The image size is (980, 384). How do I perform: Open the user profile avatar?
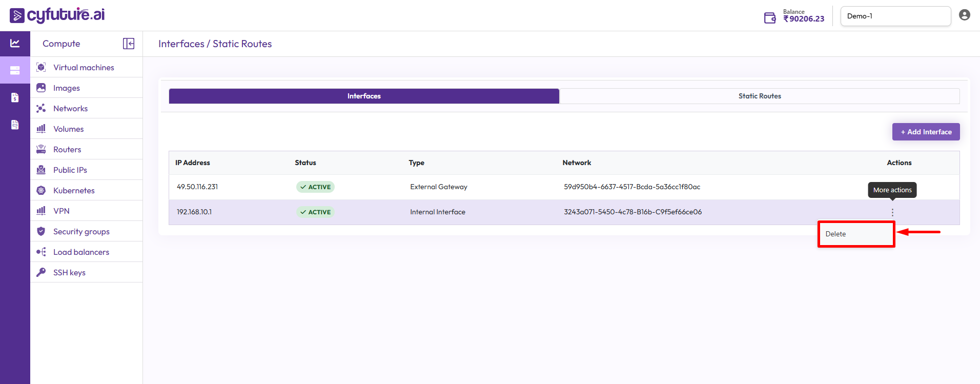coord(964,15)
